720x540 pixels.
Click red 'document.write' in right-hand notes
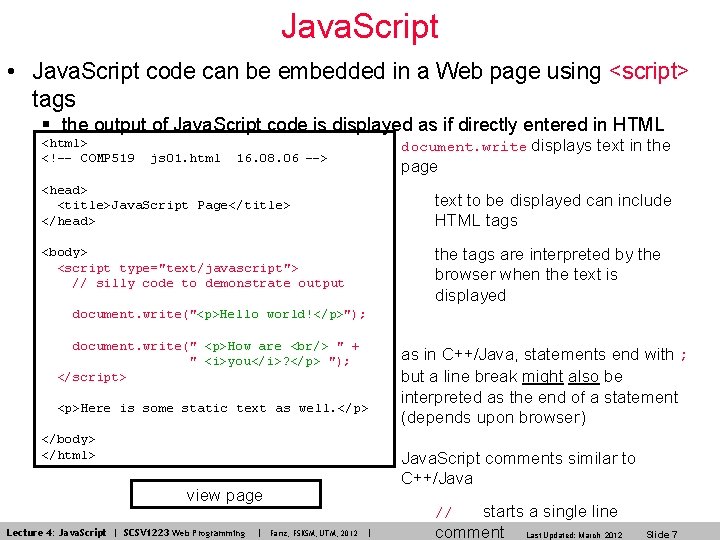[x=464, y=147]
